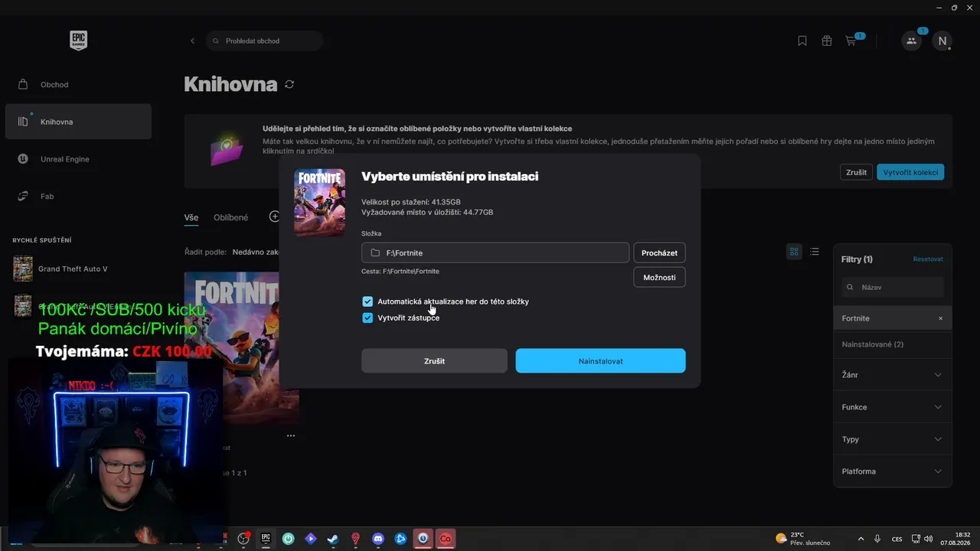Dismiss the collections banner with Zrušit
Screen dimensions: 980x551
(857, 172)
